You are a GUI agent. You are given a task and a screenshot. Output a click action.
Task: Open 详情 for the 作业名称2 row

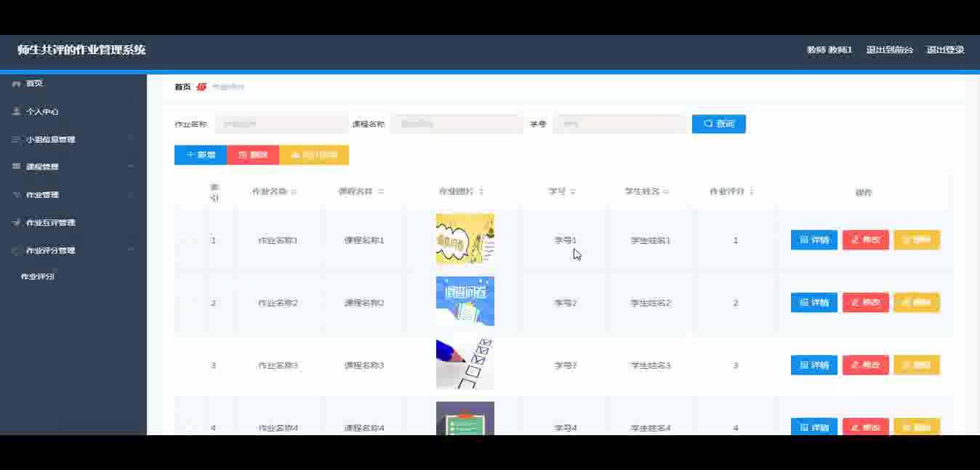[814, 303]
